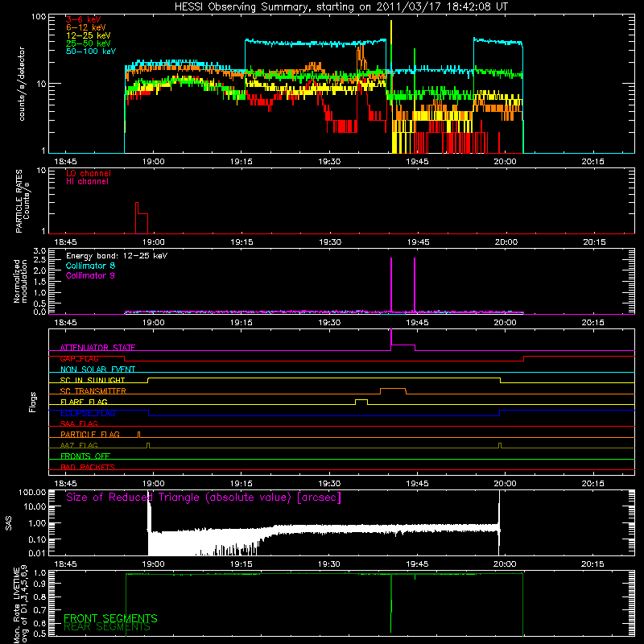Click the red LO channel bump in particle rates
The width and height of the screenshot is (644, 644).
142,217
